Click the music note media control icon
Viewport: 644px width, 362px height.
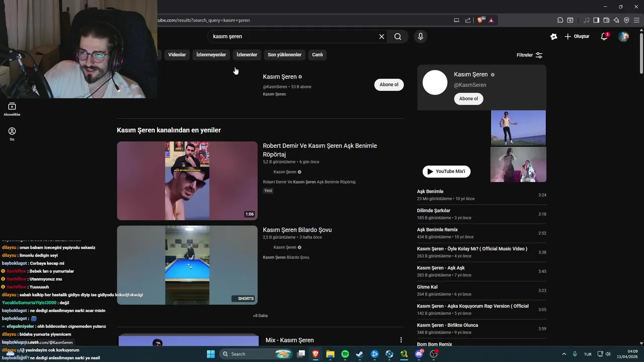pyautogui.click(x=586, y=20)
